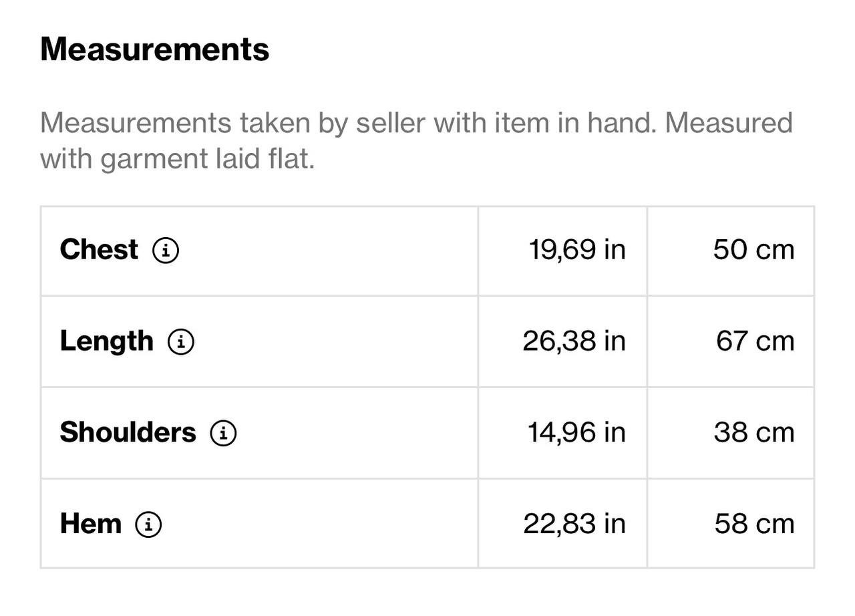Open the Hem info icon
855x616 pixels.
pos(148,524)
